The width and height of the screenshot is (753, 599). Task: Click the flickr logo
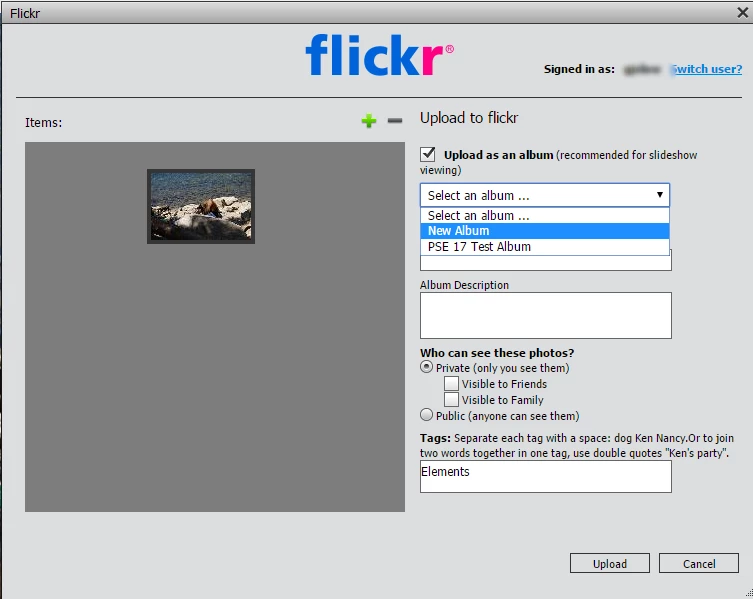coord(379,55)
